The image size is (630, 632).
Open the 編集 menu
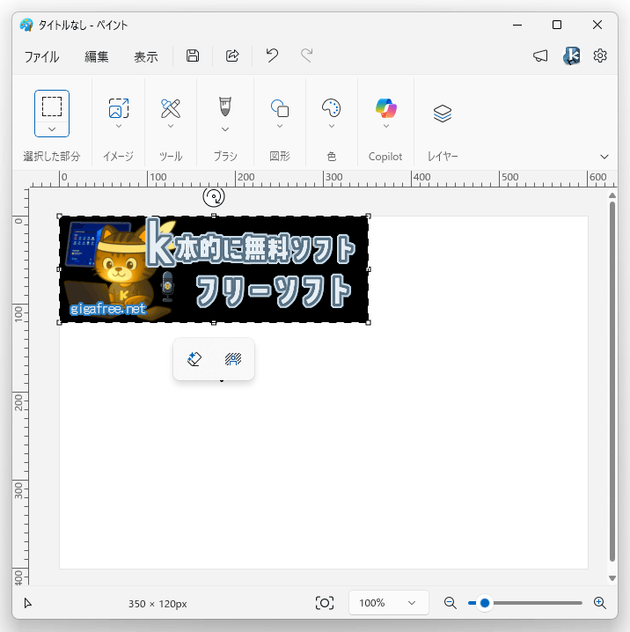[96, 56]
